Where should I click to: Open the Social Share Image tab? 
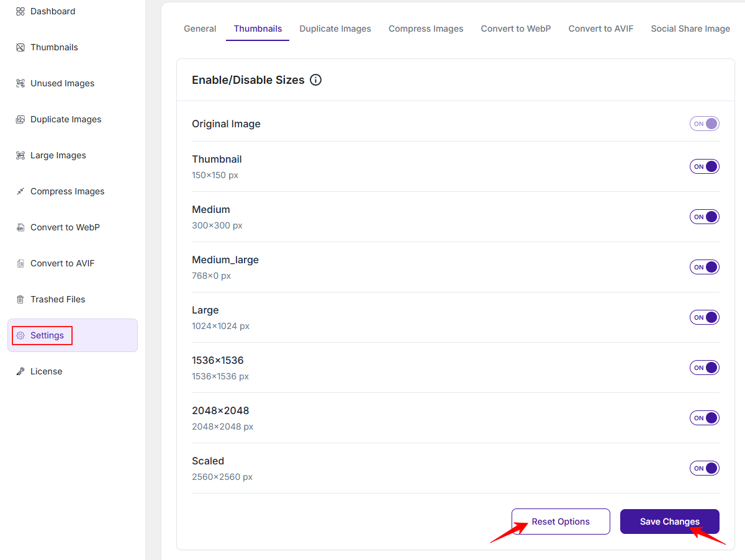[x=690, y=29]
